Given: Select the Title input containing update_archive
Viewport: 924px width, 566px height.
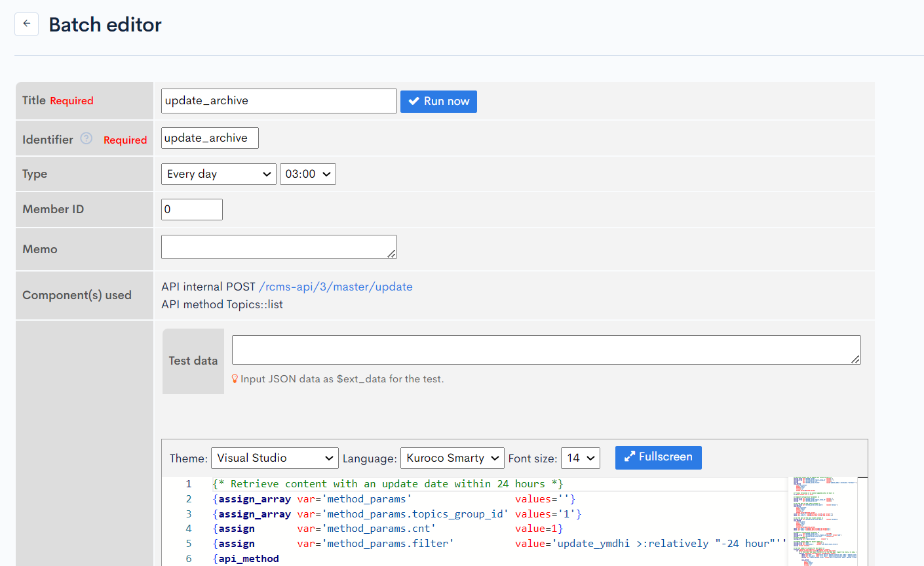Looking at the screenshot, I should click(x=279, y=100).
